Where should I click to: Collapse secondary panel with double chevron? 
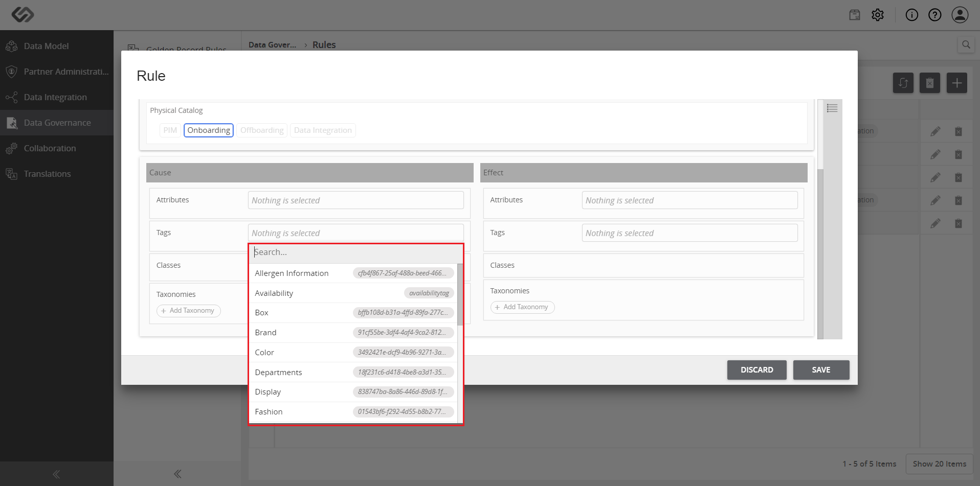pos(177,474)
